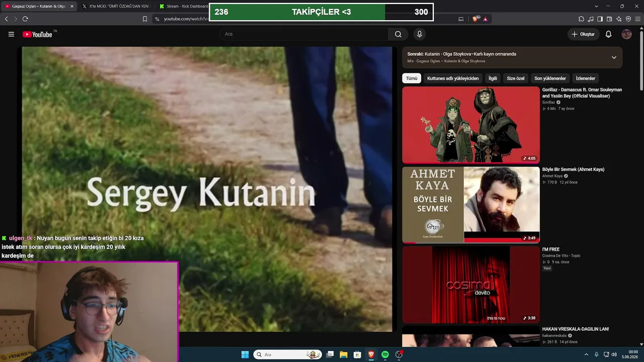
Task: Open OBS Studio from the taskbar
Action: coord(399,354)
